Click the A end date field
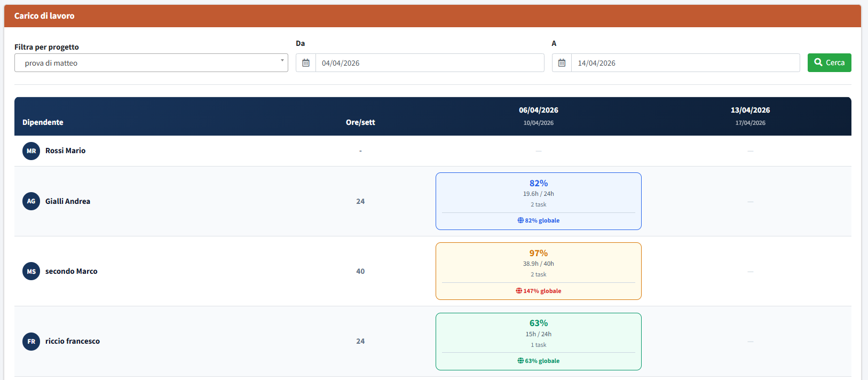Viewport: 868px width, 380px height. [x=685, y=63]
